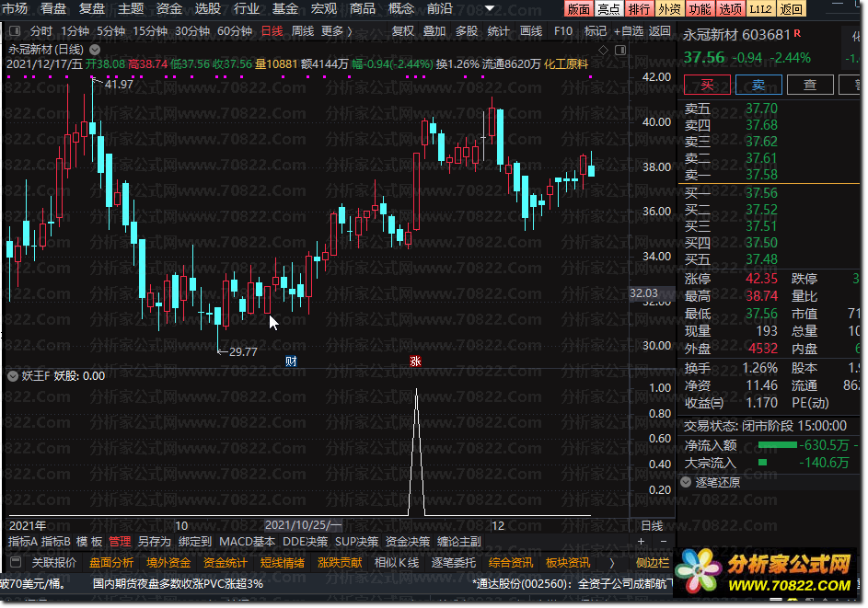Click the 涨 limit-up marker on the chart

pyautogui.click(x=415, y=361)
